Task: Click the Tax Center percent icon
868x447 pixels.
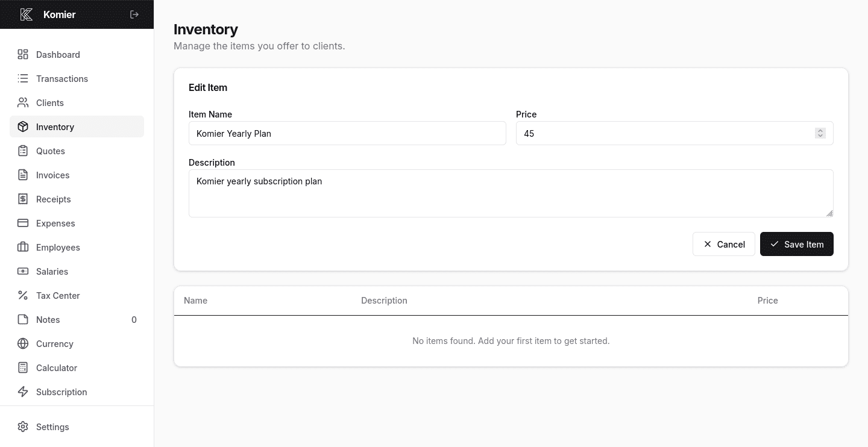Action: (x=23, y=295)
